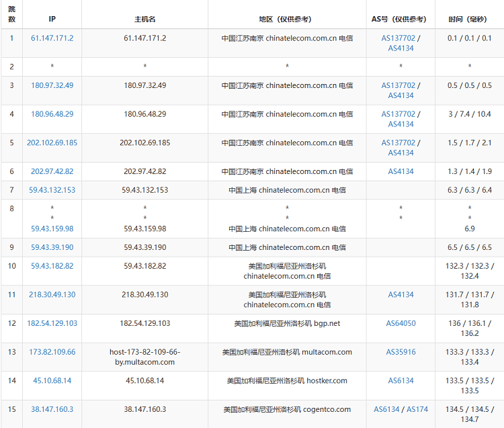This screenshot has width=504, height=428.
Task: Open AS6134 link in hop 15 row
Action: coord(386,409)
